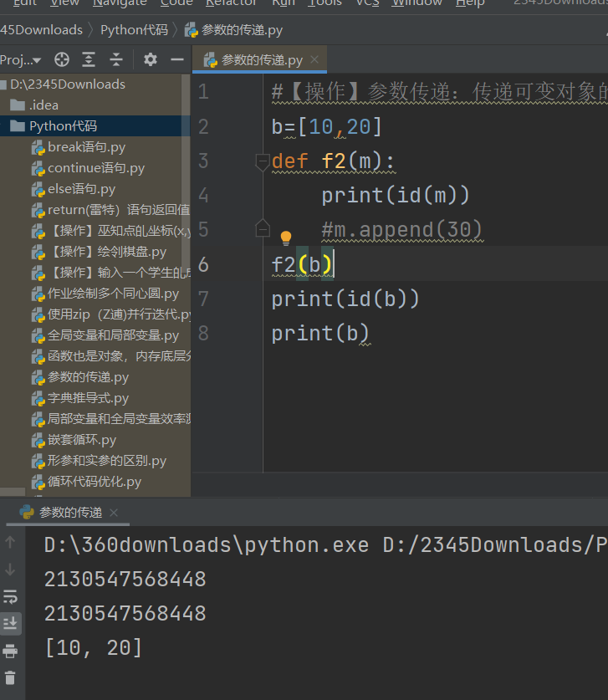Click the locate/select opened file icon
The height and width of the screenshot is (700, 608).
click(x=62, y=59)
